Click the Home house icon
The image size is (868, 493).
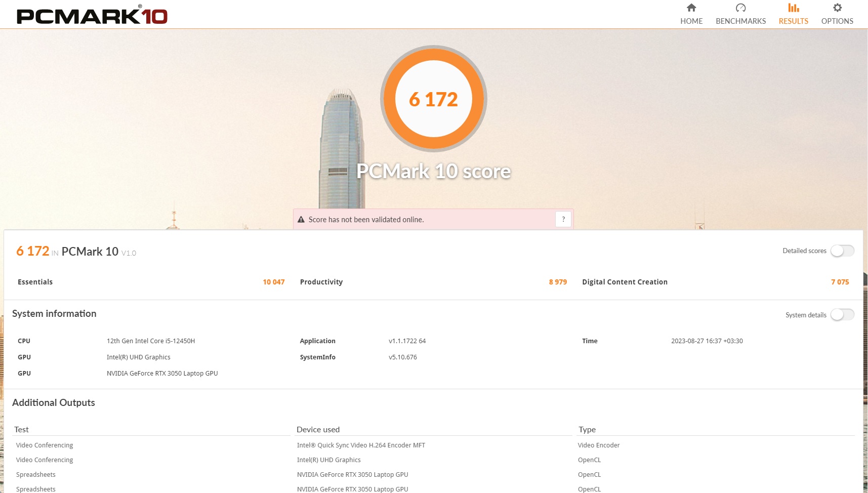(691, 8)
